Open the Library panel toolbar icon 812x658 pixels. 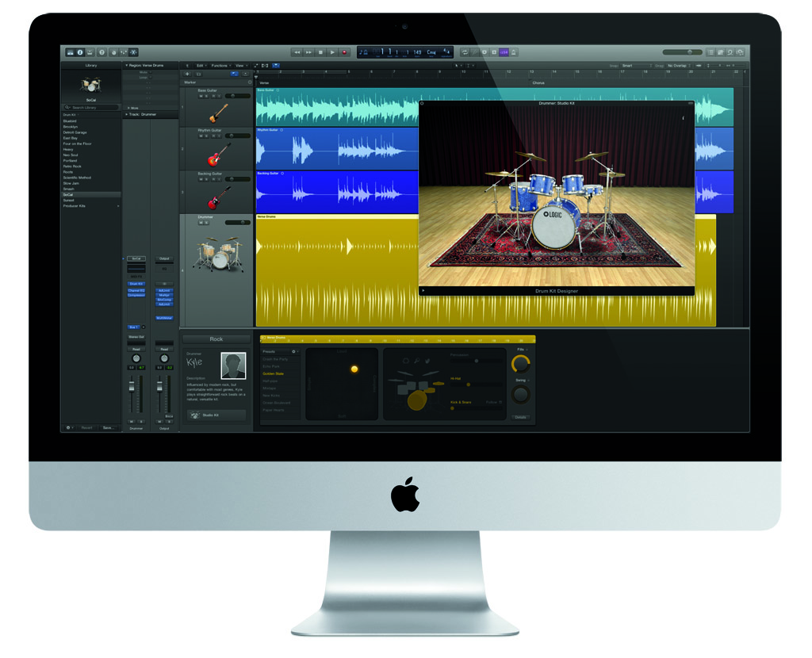70,52
